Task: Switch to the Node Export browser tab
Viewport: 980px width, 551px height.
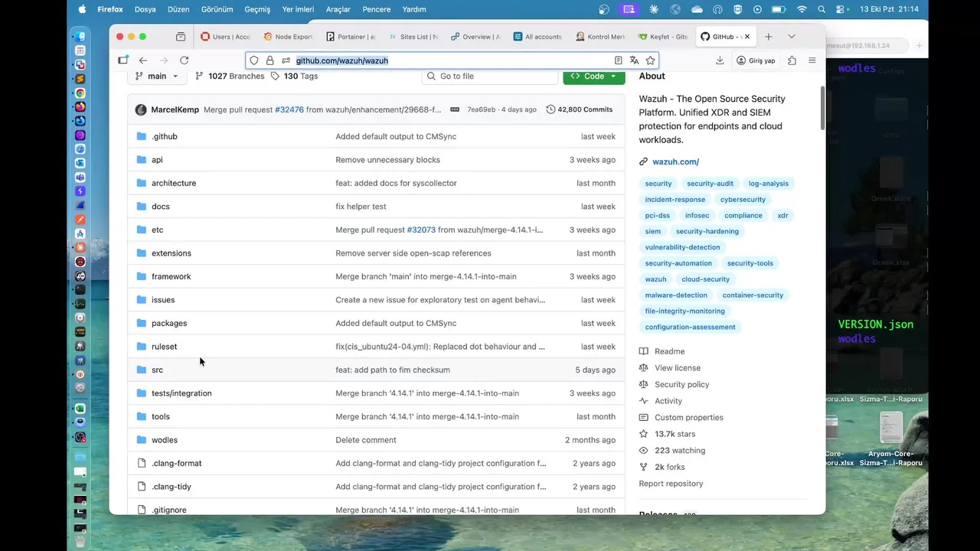Action: click(289, 37)
